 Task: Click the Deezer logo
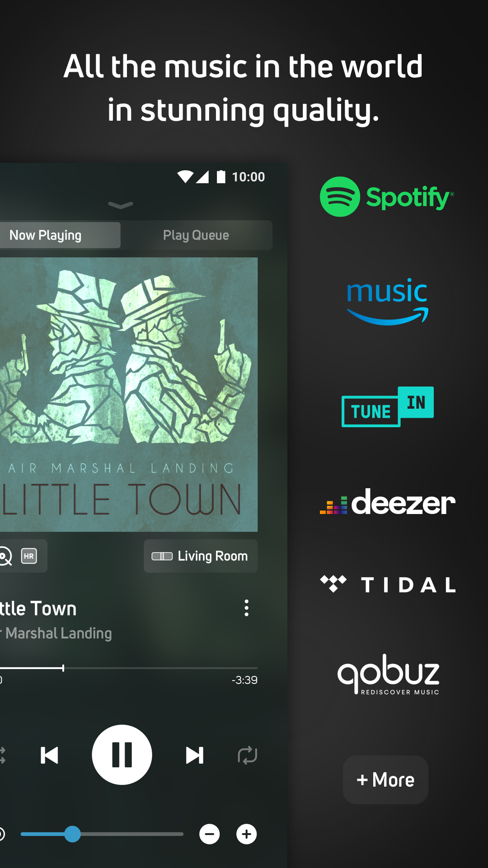(388, 503)
